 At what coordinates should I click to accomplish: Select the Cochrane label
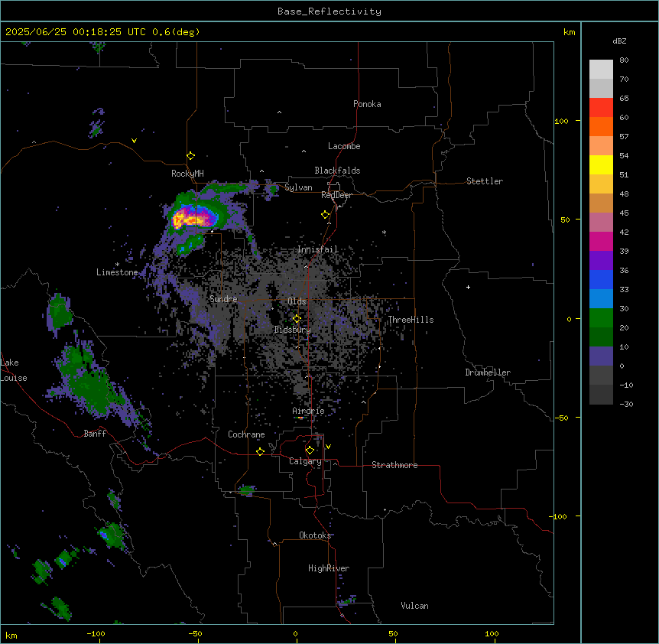click(246, 434)
